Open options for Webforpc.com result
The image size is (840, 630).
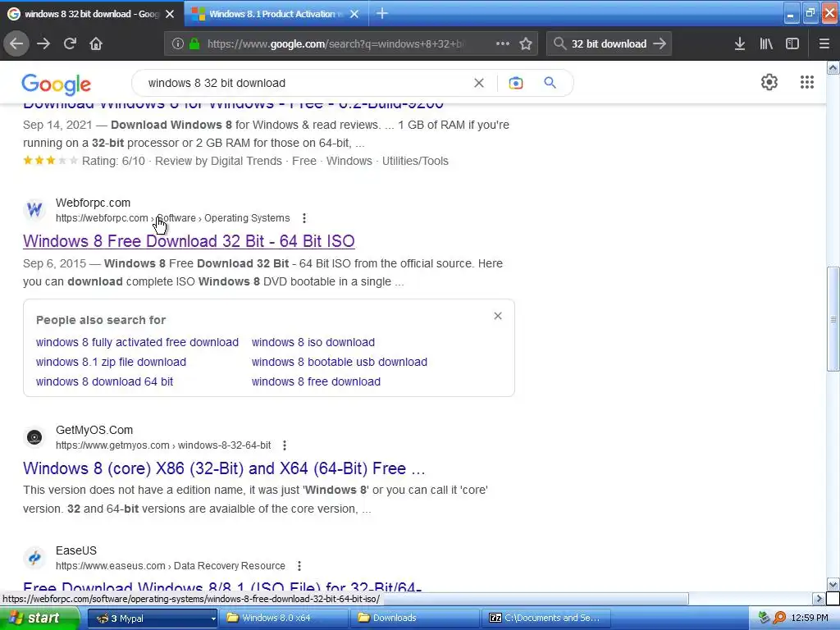click(x=304, y=218)
